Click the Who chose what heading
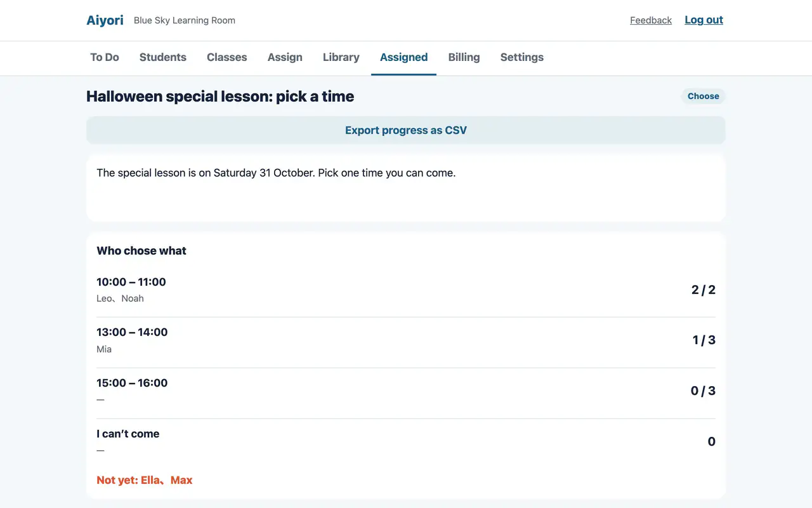Screen dimensions: 812x508 (x=141, y=251)
